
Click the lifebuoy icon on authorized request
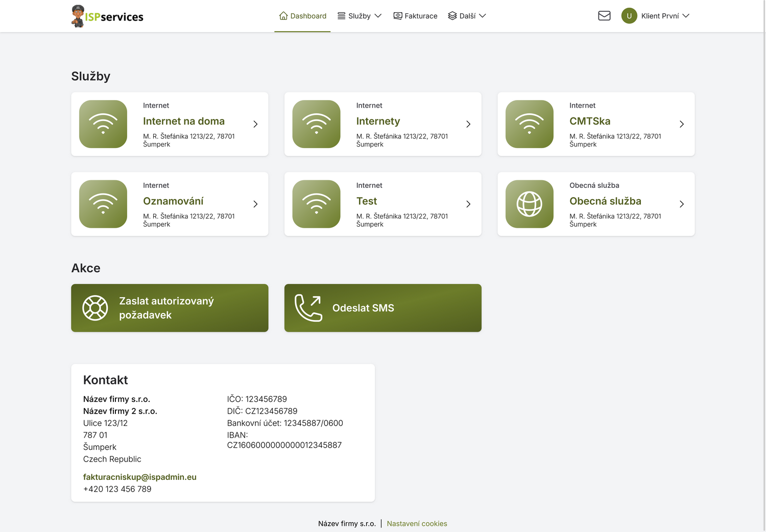[x=95, y=308]
